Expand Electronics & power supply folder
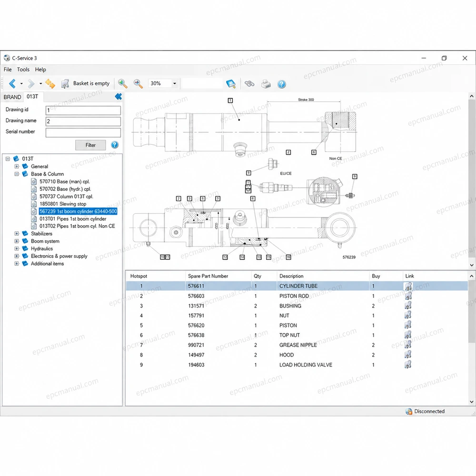The image size is (476, 476). [17, 256]
